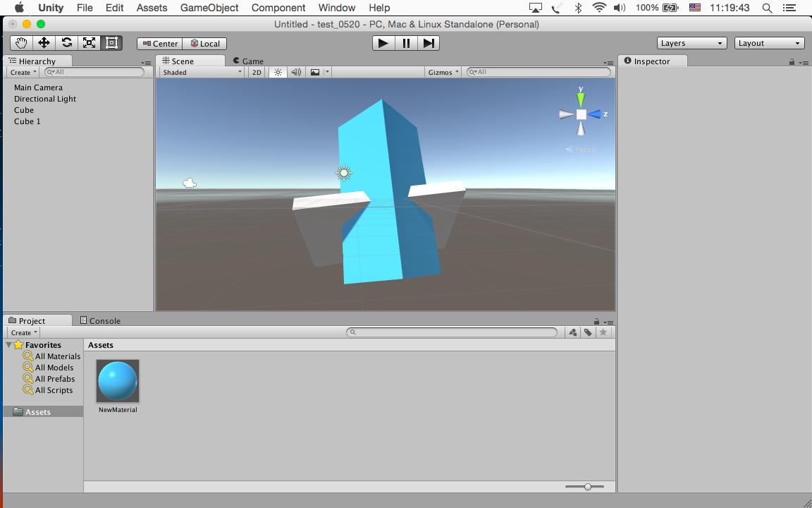The width and height of the screenshot is (812, 508).
Task: Toggle pivot mode Center button
Action: point(160,43)
